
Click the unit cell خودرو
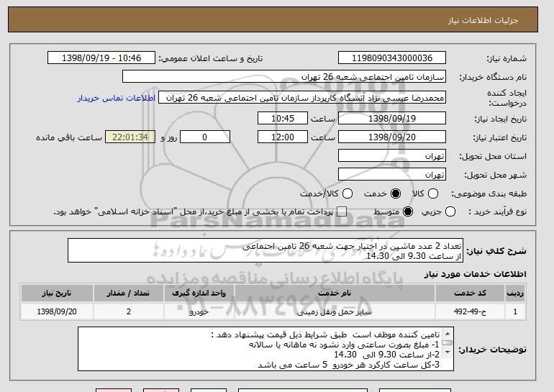pos(199,311)
